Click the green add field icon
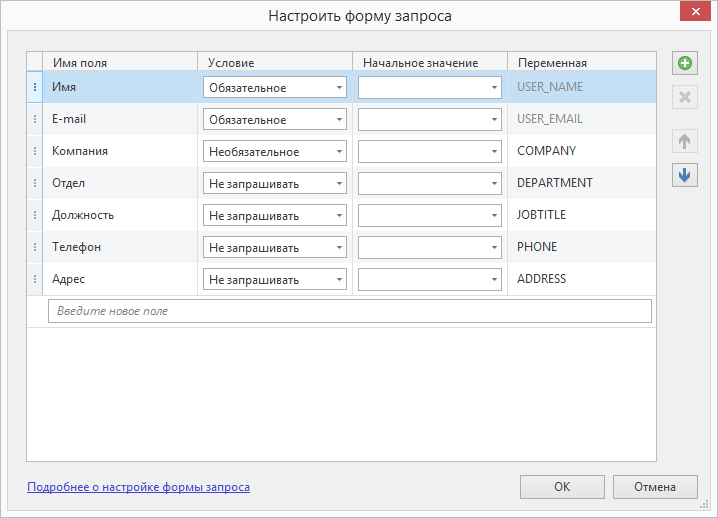 click(685, 63)
